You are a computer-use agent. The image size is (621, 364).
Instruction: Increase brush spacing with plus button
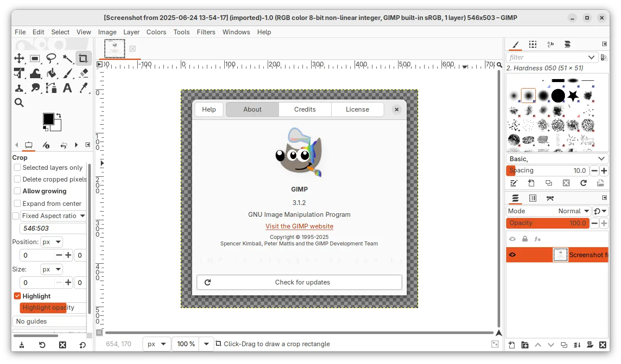[604, 171]
